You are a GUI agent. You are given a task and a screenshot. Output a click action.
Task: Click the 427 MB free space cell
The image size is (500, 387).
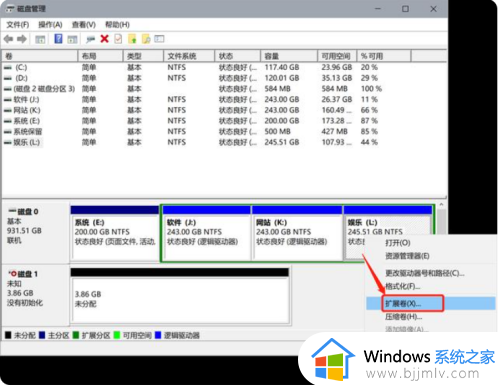click(334, 132)
